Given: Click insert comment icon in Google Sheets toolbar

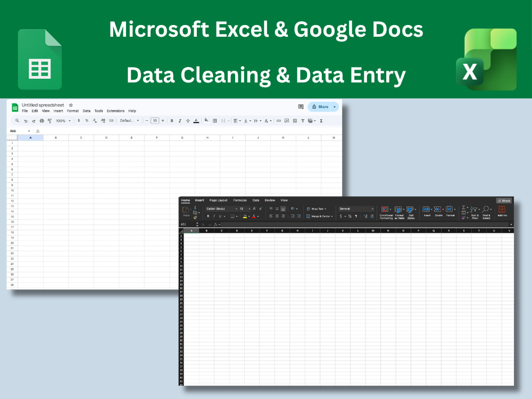Looking at the screenshot, I should (287, 121).
